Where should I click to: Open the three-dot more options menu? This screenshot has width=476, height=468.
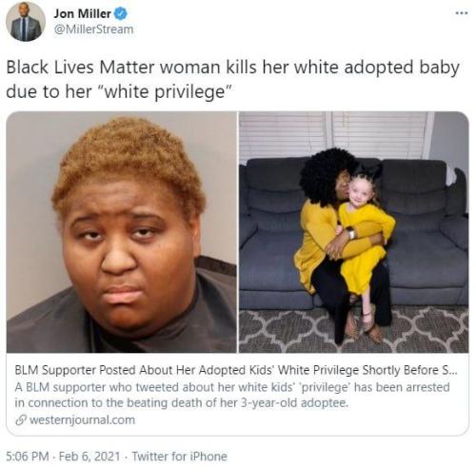coord(461,13)
